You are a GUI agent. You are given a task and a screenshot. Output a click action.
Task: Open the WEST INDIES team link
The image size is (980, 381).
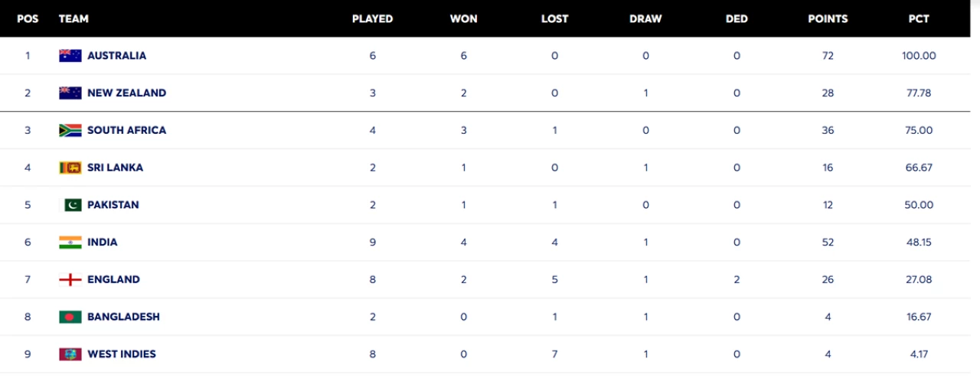coord(122,354)
